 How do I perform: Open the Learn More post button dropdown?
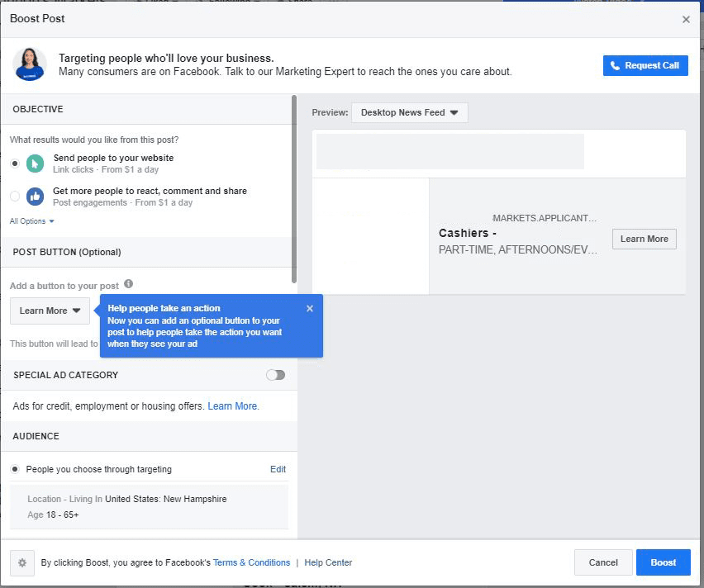50,311
